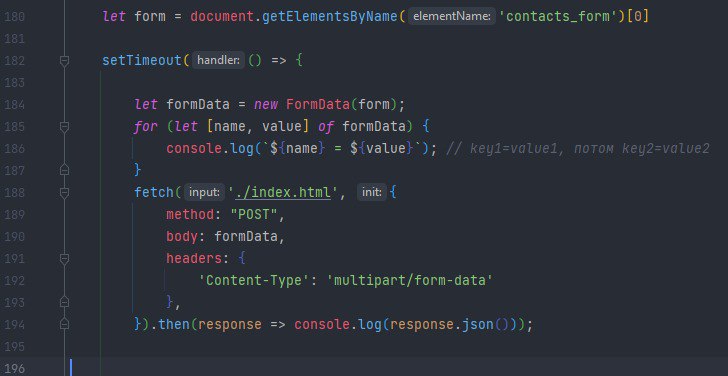Open the './index.html' link in fetch call
Screen dimensions: 728x376
[x=283, y=192]
